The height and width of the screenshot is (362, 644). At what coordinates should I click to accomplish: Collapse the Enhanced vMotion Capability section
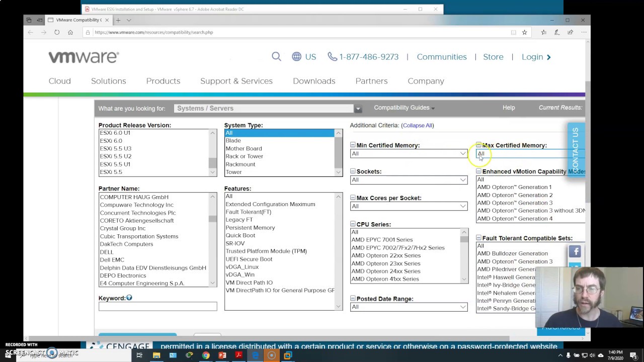pos(478,171)
